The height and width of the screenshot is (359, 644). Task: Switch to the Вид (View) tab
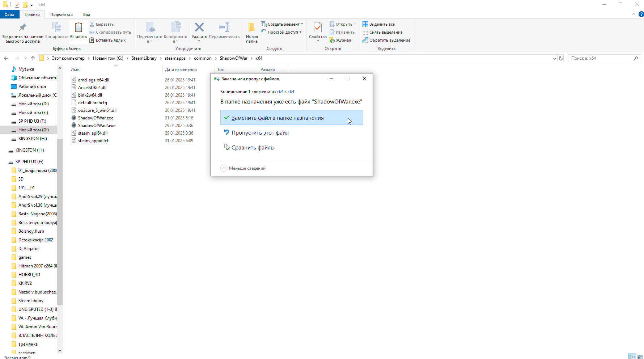pyautogui.click(x=87, y=14)
